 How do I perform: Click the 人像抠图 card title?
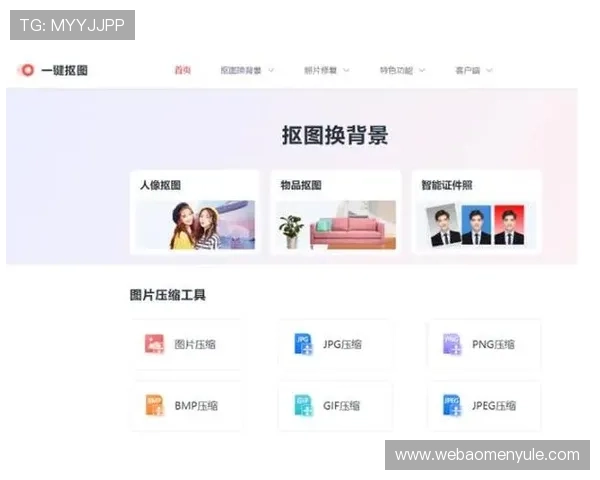click(x=160, y=185)
